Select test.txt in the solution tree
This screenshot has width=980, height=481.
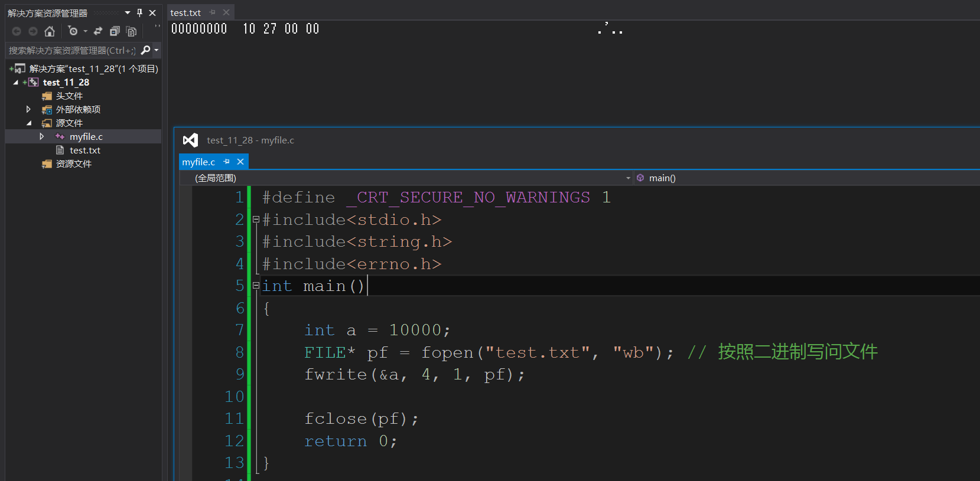click(x=85, y=150)
